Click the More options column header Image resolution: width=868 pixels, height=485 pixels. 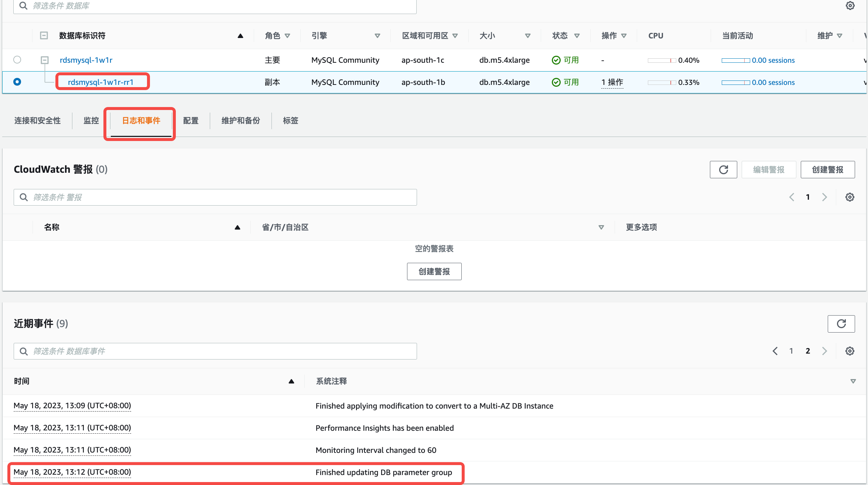coord(641,227)
